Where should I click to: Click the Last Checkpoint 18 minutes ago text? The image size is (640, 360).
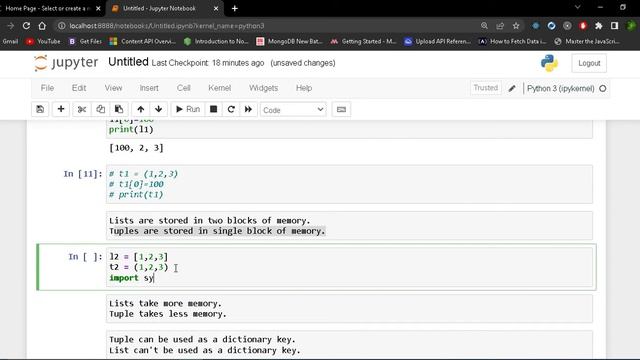click(208, 63)
